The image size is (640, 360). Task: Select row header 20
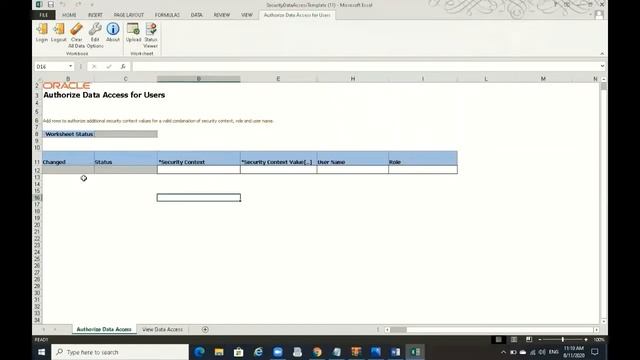pos(37,225)
